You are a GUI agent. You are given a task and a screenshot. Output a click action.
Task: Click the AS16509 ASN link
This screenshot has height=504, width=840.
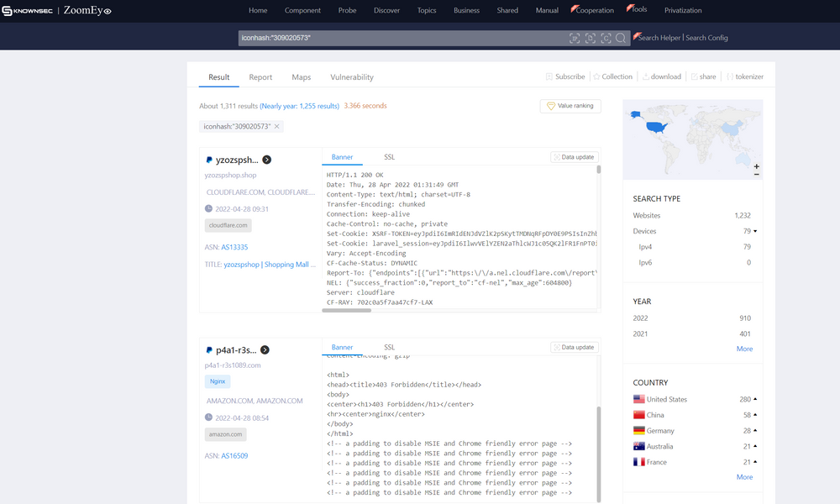tap(234, 456)
